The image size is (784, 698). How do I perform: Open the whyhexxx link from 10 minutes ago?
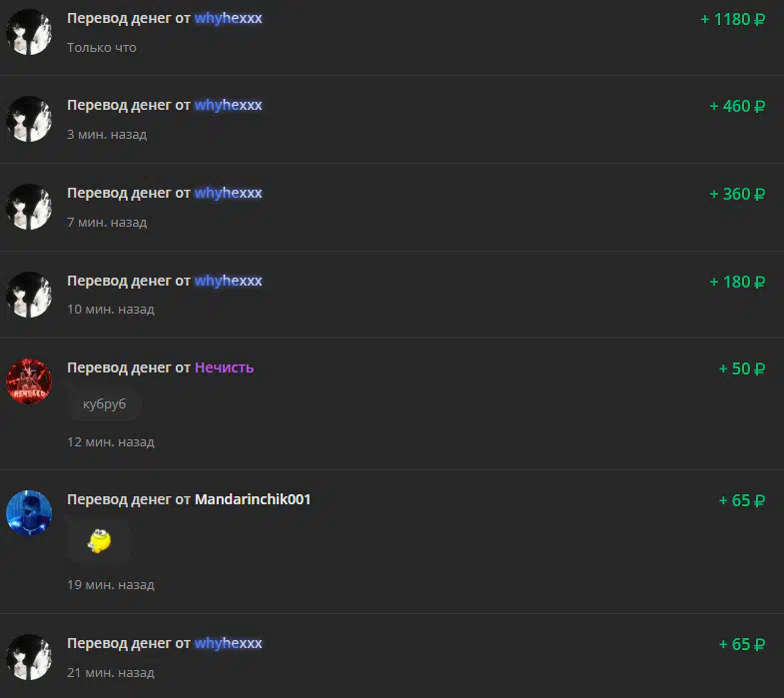coord(228,281)
